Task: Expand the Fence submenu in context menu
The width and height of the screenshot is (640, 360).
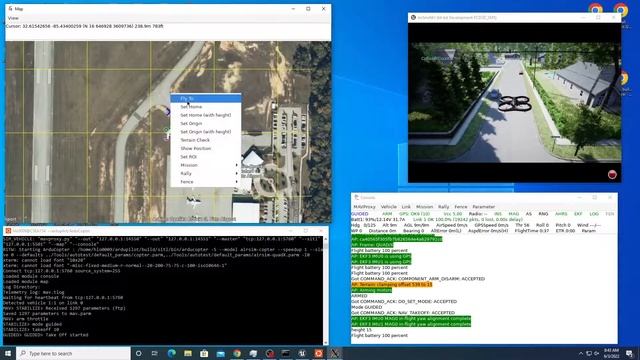Action: click(206, 182)
